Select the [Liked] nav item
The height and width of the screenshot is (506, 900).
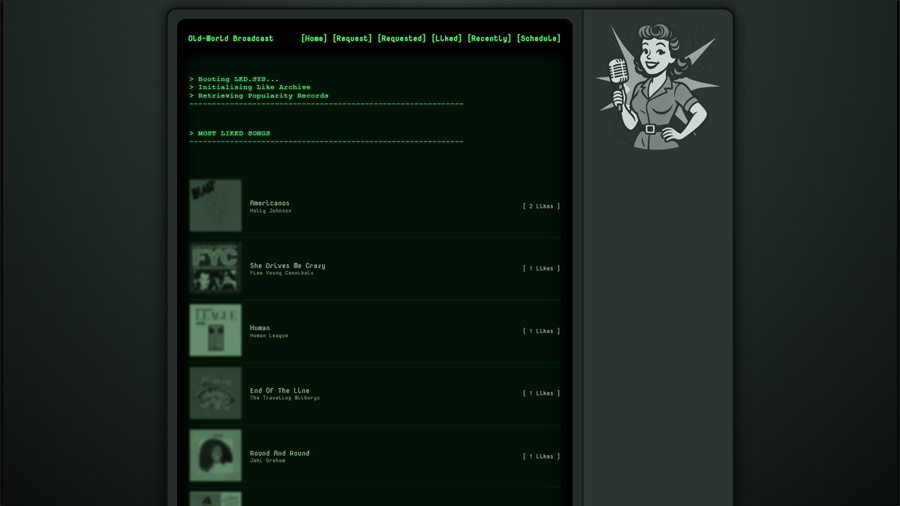coord(447,38)
